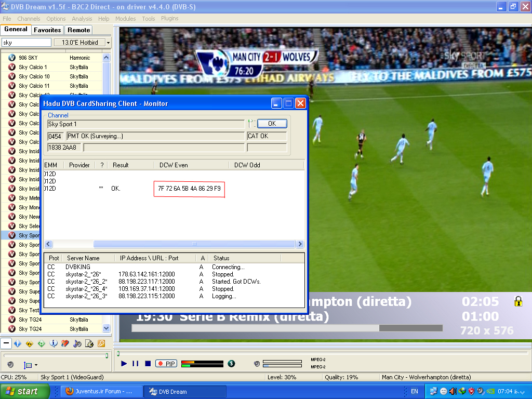Click the volume slider handle below channel list
The image size is (532, 399).
point(107,355)
